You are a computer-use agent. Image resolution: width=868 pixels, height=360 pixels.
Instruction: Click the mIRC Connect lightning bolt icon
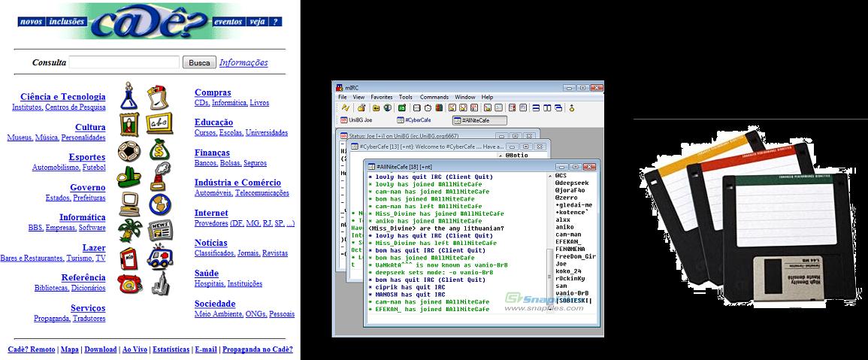pyautogui.click(x=346, y=107)
